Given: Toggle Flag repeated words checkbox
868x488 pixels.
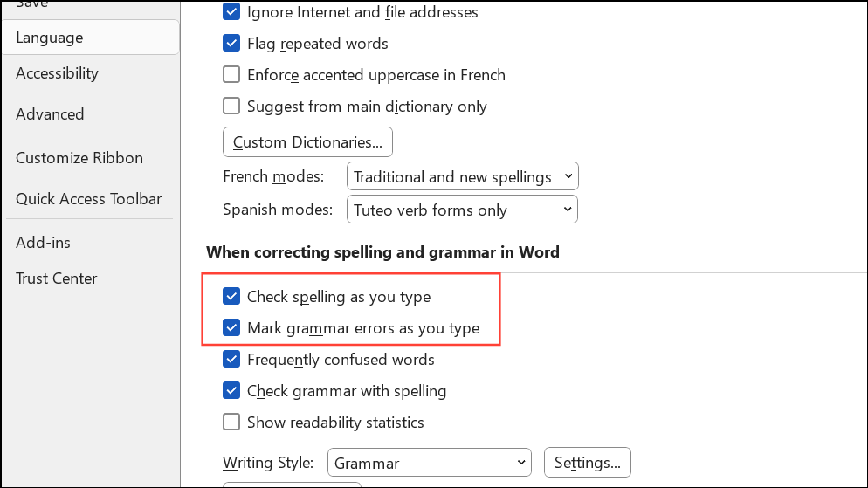Looking at the screenshot, I should pyautogui.click(x=231, y=44).
